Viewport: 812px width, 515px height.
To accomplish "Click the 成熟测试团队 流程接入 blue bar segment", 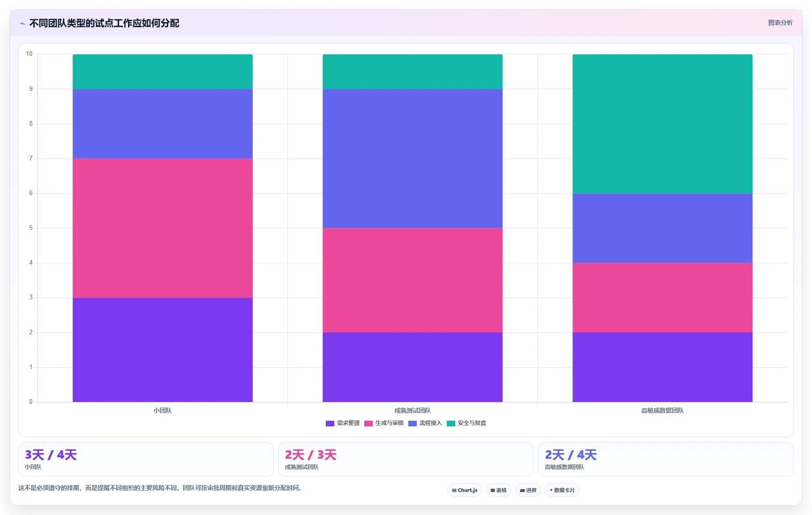I will (413, 159).
